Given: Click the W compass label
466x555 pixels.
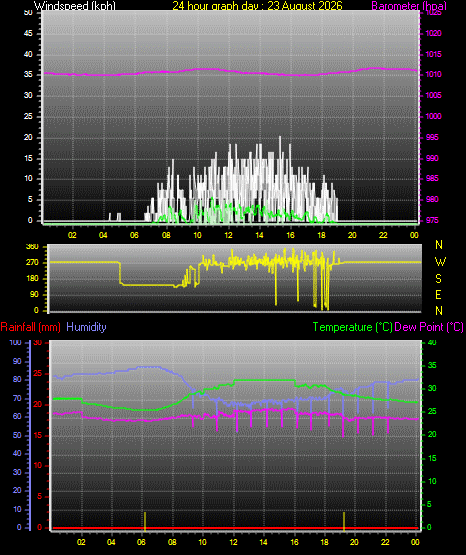Looking at the screenshot, I should 440,262.
